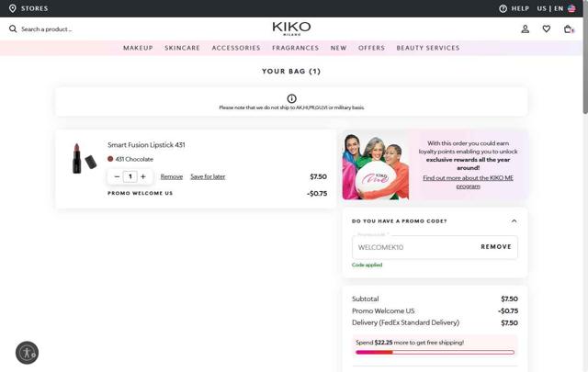
Task: Click 'YOUR BAG (1)' heading
Action: (291, 72)
